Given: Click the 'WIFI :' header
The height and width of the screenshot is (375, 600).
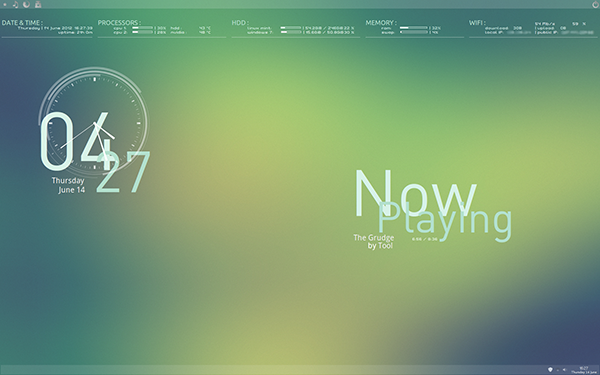Looking at the screenshot, I should (477, 23).
